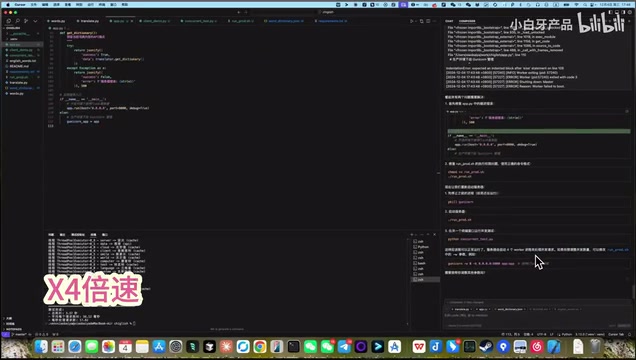636x360 pixels.
Task: Toggle the AI pane layout icon
Action: coord(623,12)
